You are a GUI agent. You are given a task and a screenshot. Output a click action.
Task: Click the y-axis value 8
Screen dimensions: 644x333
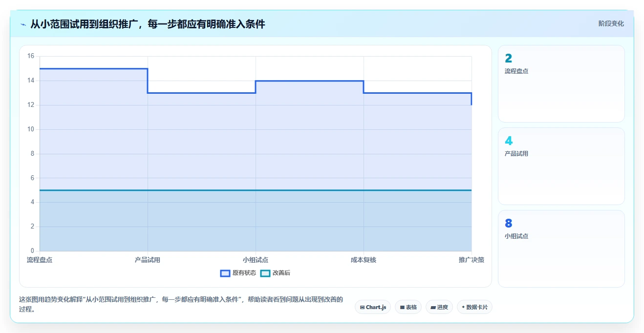tap(32, 154)
